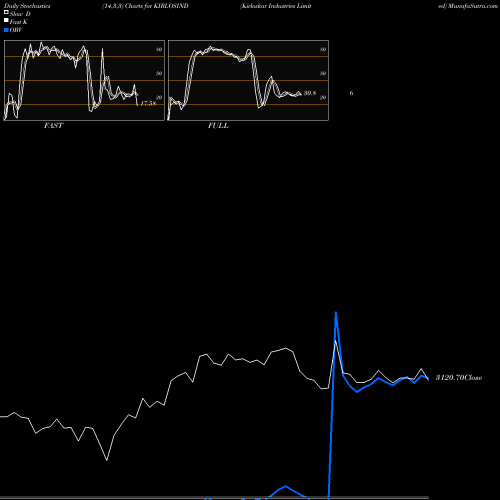Click the Slow D legend swatch
500x500 pixels.
(x=6, y=12)
